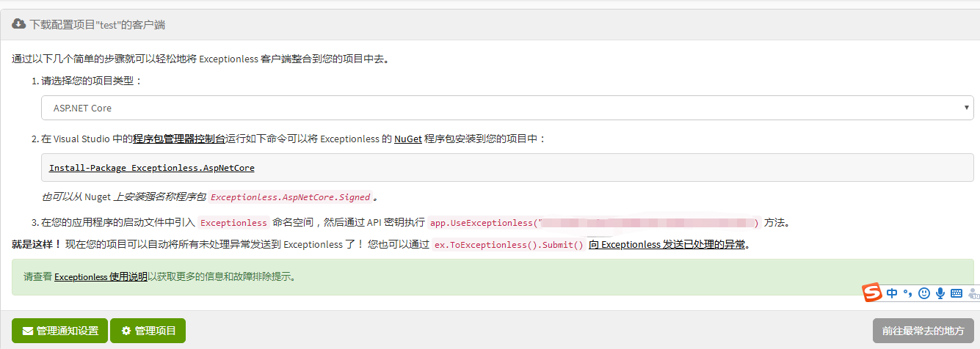Activate voice input microphone on IME bar
980x349 pixels.
point(940,293)
